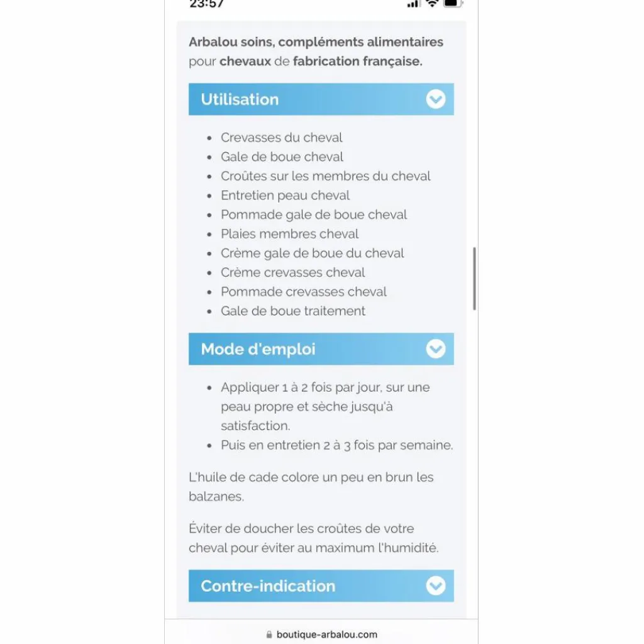
Task: Tap the cellular signal bars icon
Action: [x=413, y=4]
